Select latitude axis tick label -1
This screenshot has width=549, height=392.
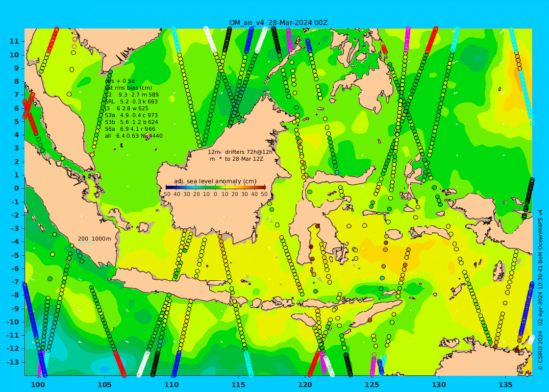[x=15, y=201]
